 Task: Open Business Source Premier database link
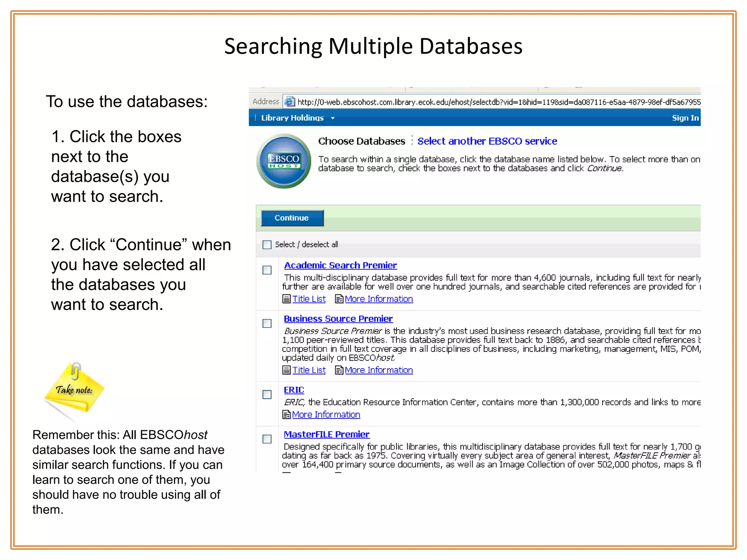coord(338,319)
